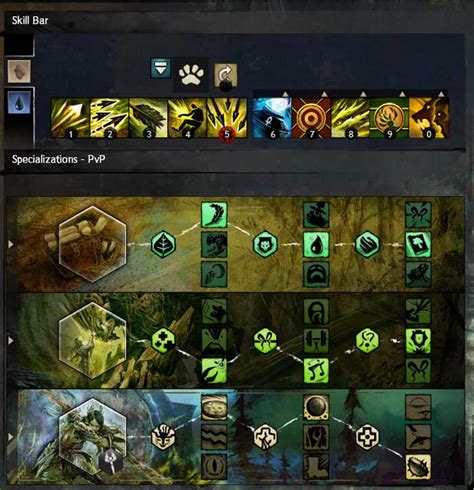The height and width of the screenshot is (490, 474).
Task: Select the water drop trait in first row
Action: click(x=316, y=245)
